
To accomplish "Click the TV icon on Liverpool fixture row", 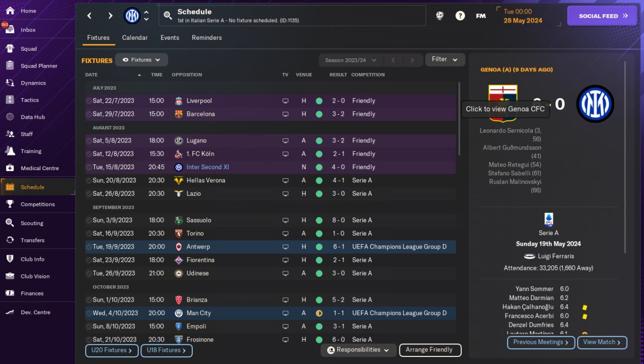I will (285, 101).
